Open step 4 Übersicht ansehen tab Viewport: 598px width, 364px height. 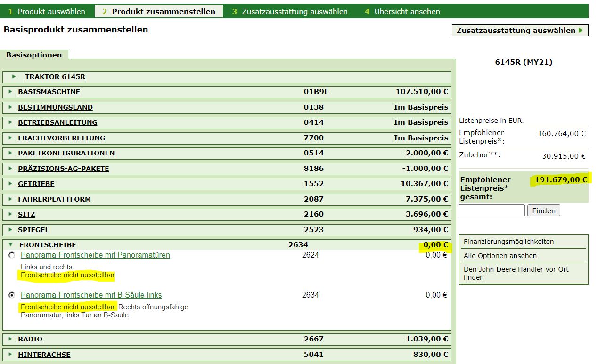pos(402,11)
